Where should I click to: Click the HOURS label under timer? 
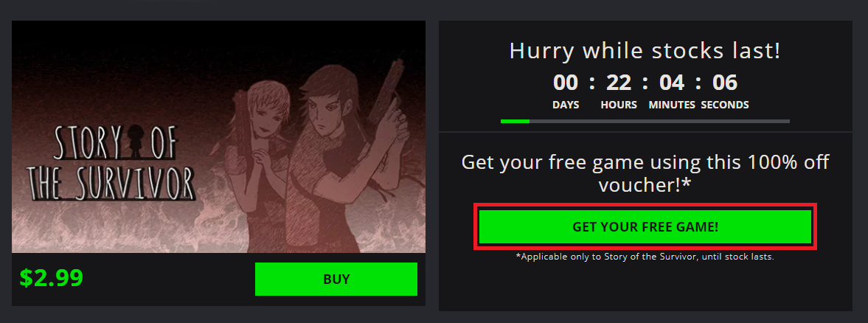[x=619, y=105]
